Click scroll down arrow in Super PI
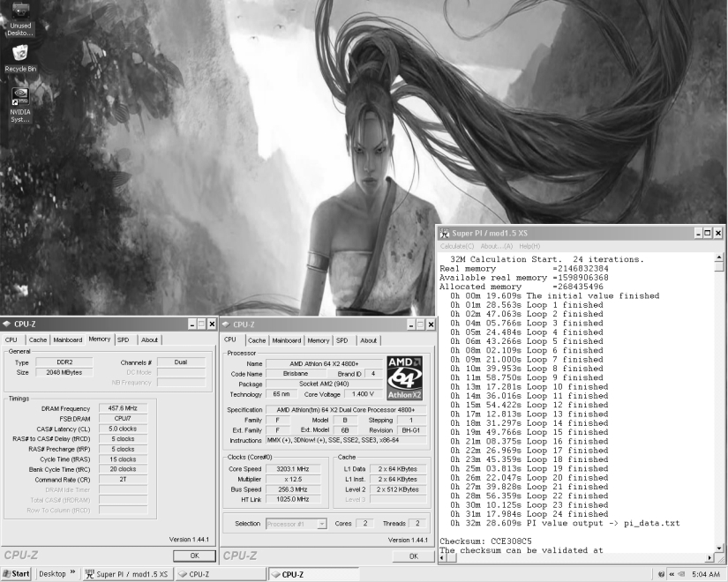The width and height of the screenshot is (728, 582). coord(719,548)
